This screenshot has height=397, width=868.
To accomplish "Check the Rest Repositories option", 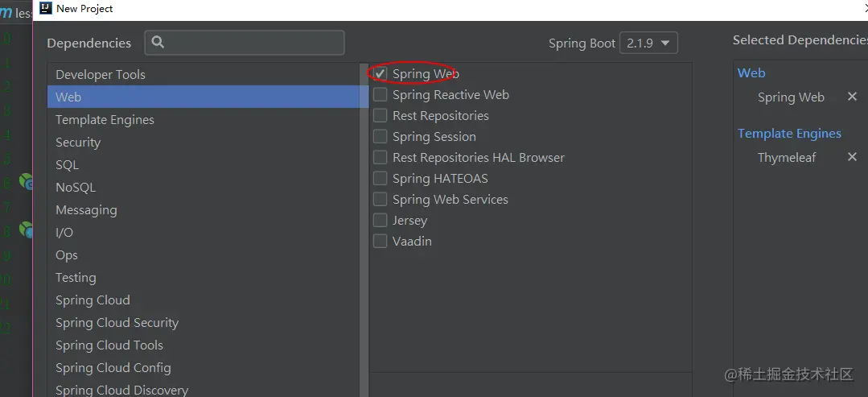I will [x=380, y=116].
